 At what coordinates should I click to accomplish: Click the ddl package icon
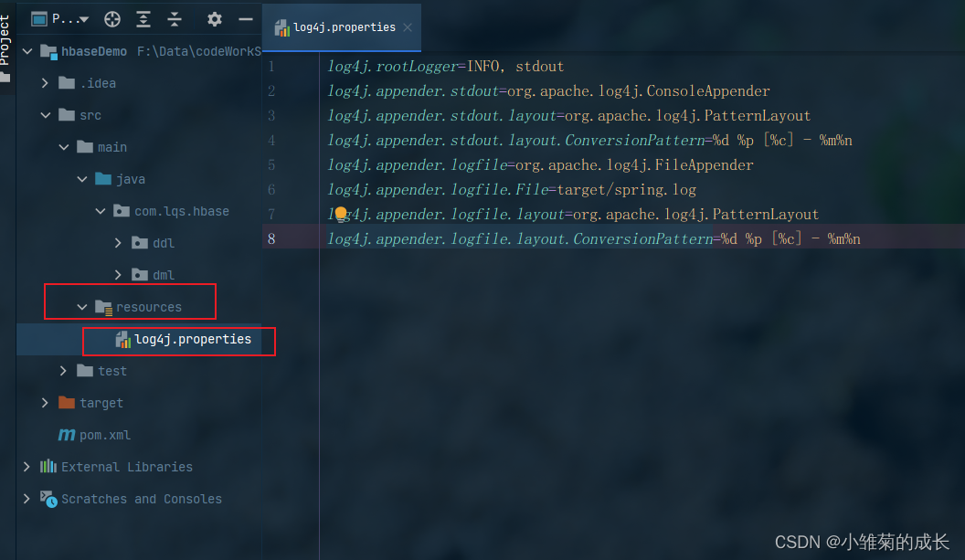click(x=141, y=242)
